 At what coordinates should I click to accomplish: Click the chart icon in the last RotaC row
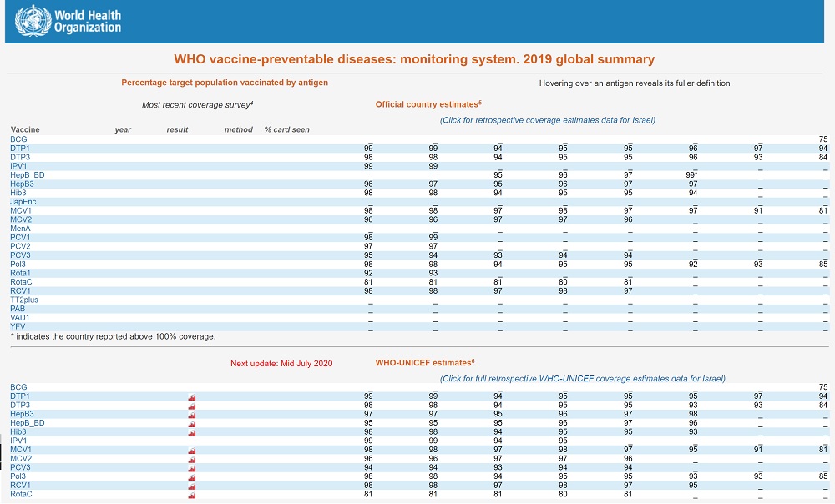(x=192, y=495)
